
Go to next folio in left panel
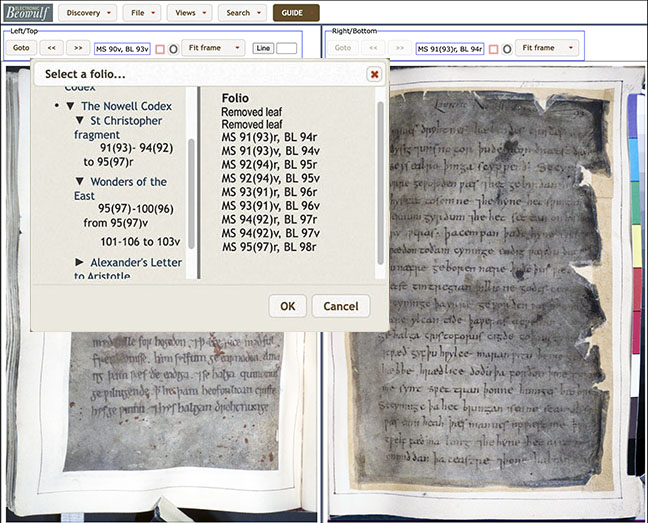[x=78, y=48]
